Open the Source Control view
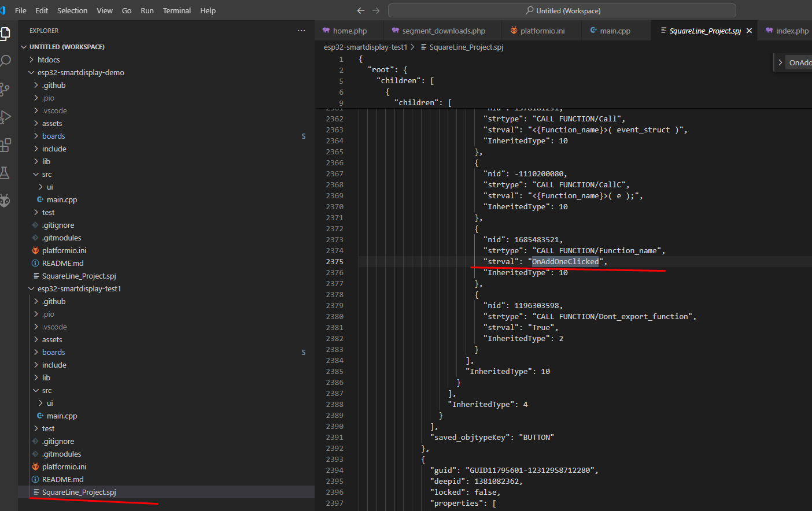The image size is (812, 511). point(5,88)
